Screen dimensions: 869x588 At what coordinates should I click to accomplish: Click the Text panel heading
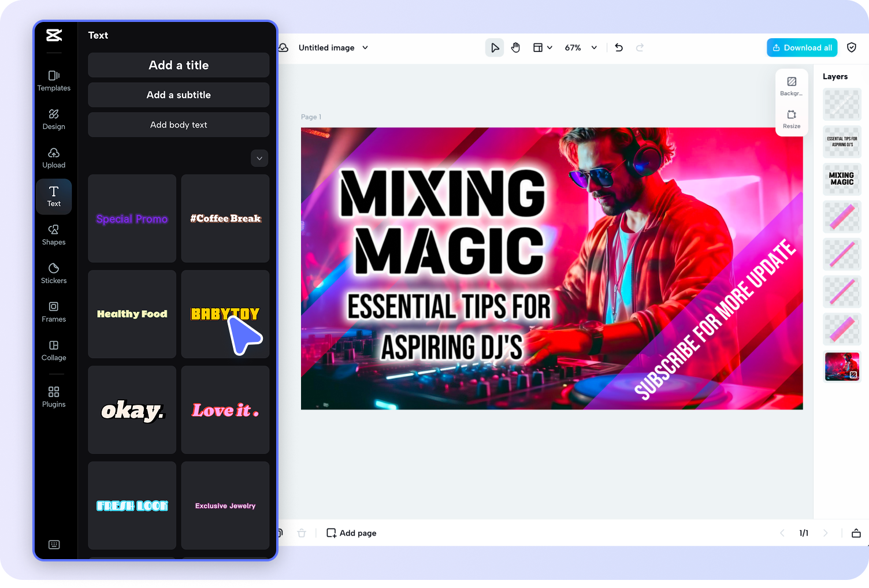click(x=98, y=35)
